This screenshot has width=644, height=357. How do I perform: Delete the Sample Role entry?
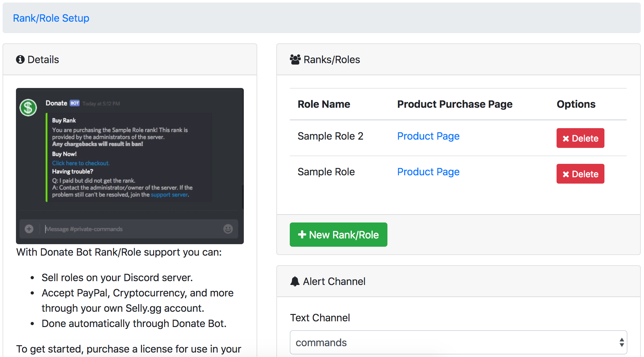pos(580,174)
